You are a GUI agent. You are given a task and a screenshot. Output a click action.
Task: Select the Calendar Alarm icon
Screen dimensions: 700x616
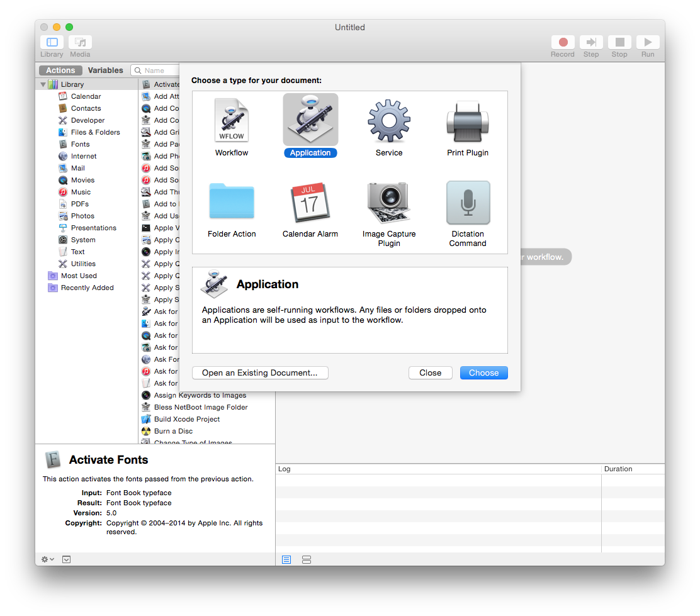(x=310, y=202)
